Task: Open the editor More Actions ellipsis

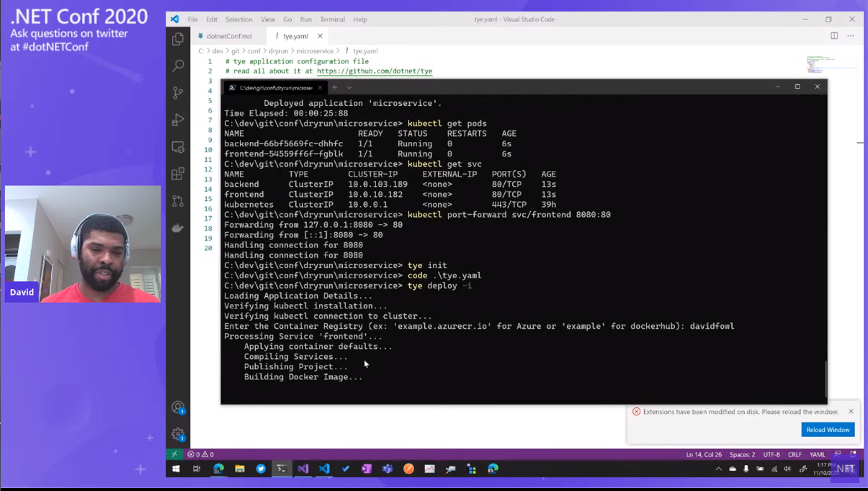Action: 851,36
